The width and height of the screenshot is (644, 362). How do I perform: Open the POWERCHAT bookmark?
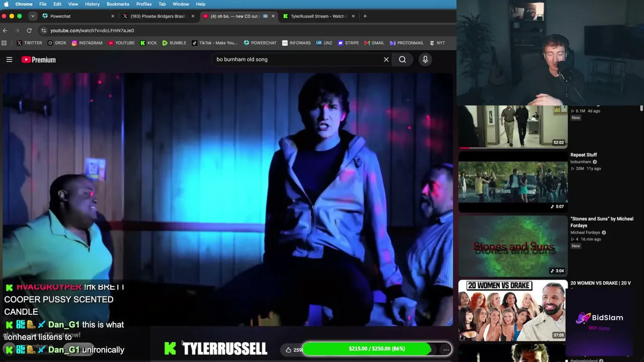(x=260, y=43)
